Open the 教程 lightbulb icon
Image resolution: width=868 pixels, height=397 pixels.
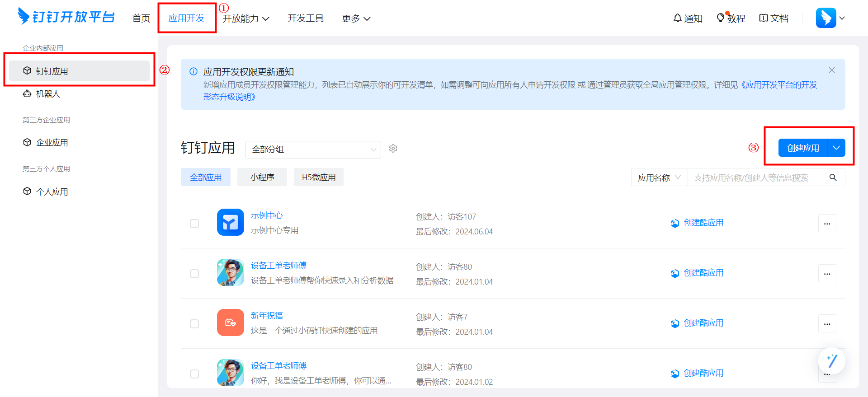(x=721, y=18)
